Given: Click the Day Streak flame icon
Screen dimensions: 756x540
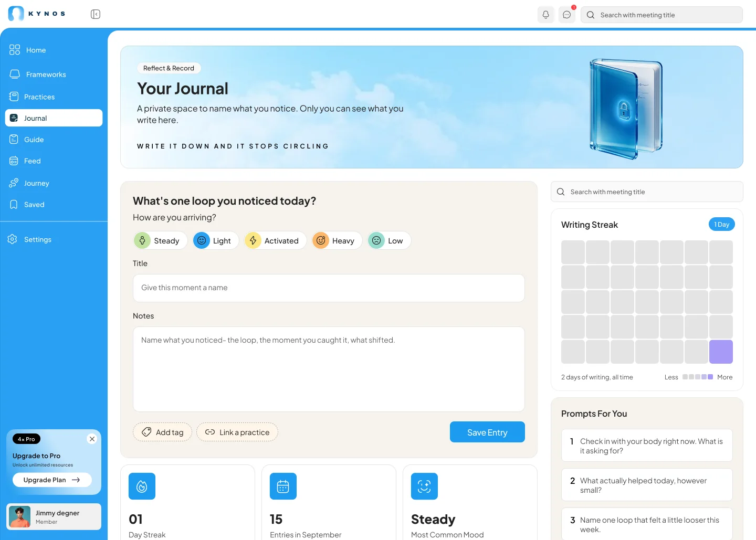Looking at the screenshot, I should pyautogui.click(x=142, y=486).
